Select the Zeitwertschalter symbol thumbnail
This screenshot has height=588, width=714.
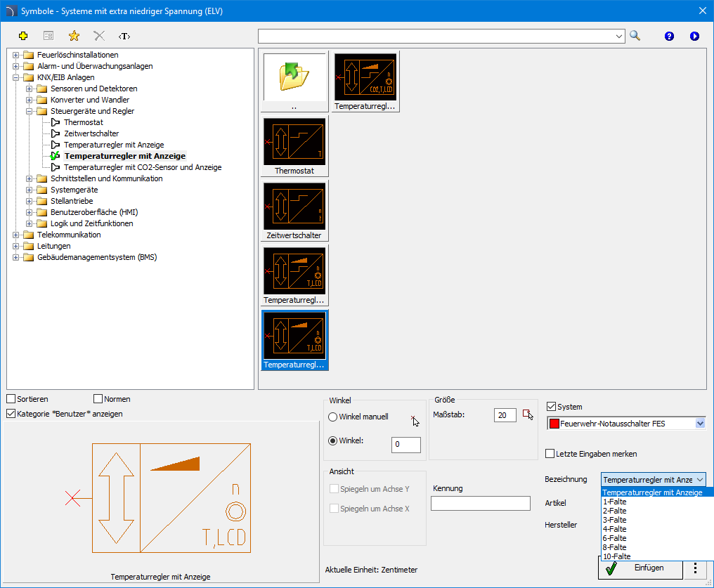294,211
